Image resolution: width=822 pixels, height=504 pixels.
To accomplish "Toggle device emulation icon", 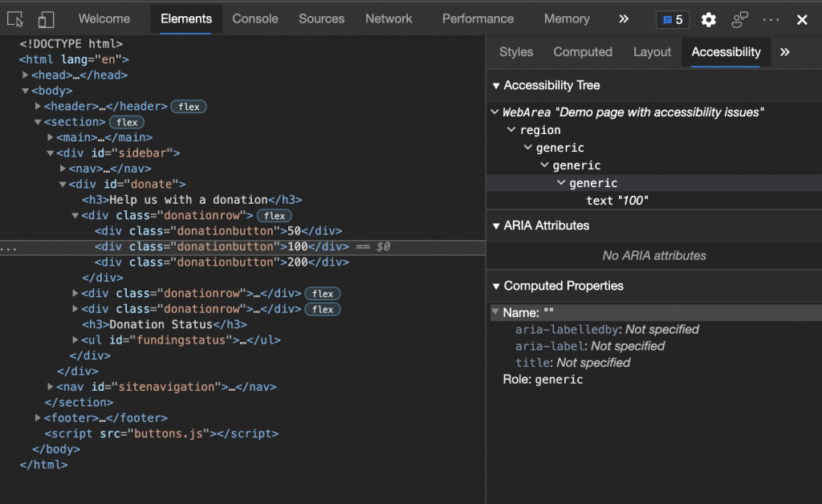I will [x=46, y=19].
